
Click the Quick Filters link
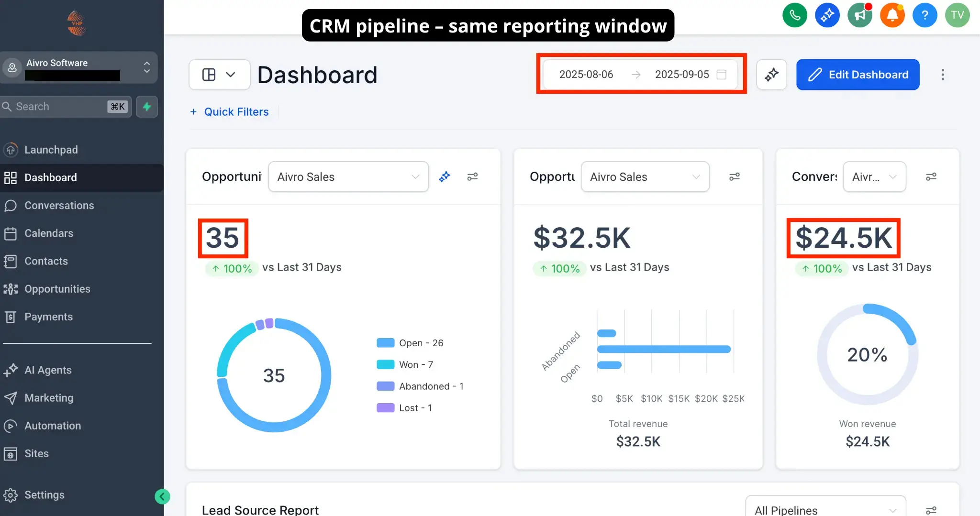pos(236,112)
